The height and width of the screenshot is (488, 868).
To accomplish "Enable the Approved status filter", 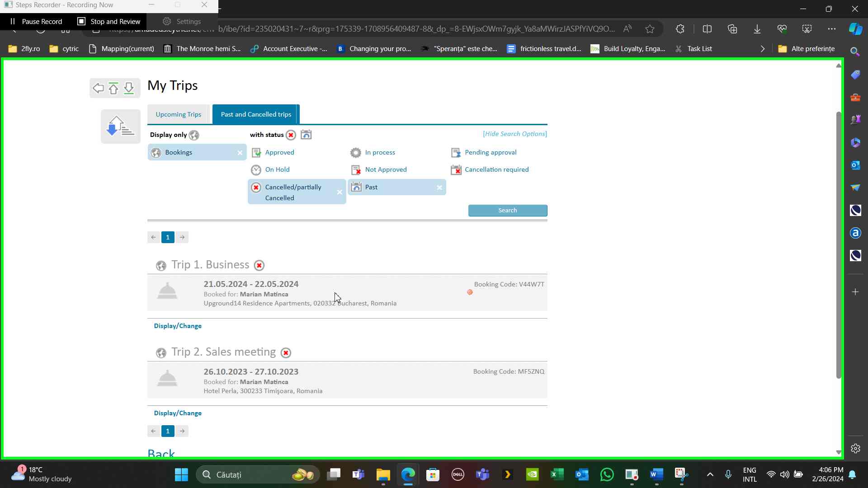I will click(279, 153).
